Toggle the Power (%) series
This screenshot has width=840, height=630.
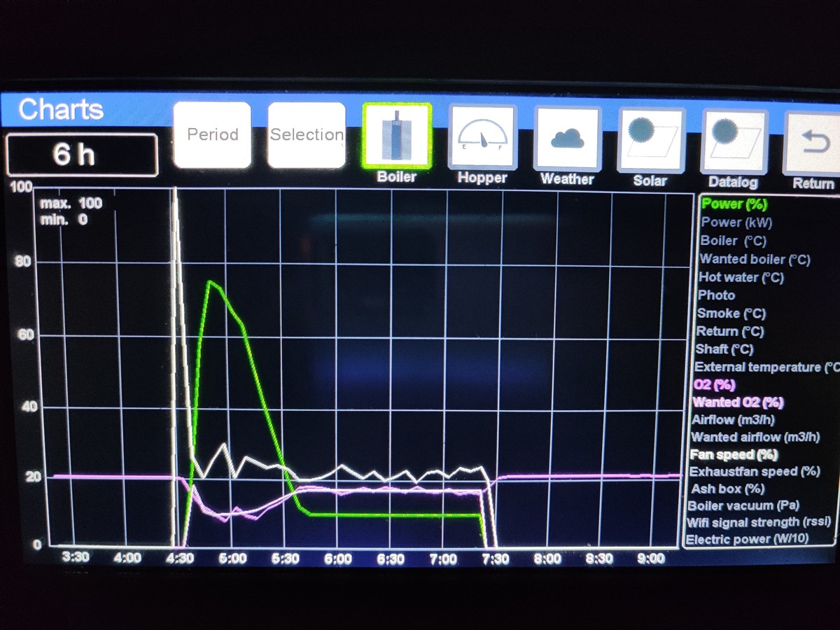(x=734, y=204)
